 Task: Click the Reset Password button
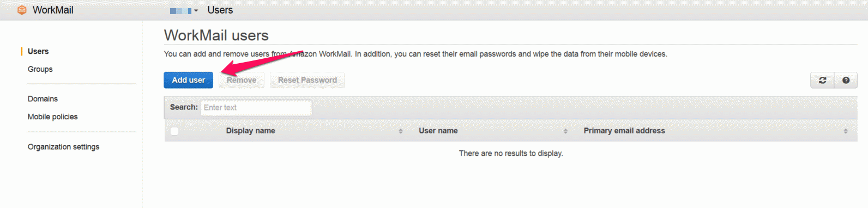pyautogui.click(x=308, y=80)
